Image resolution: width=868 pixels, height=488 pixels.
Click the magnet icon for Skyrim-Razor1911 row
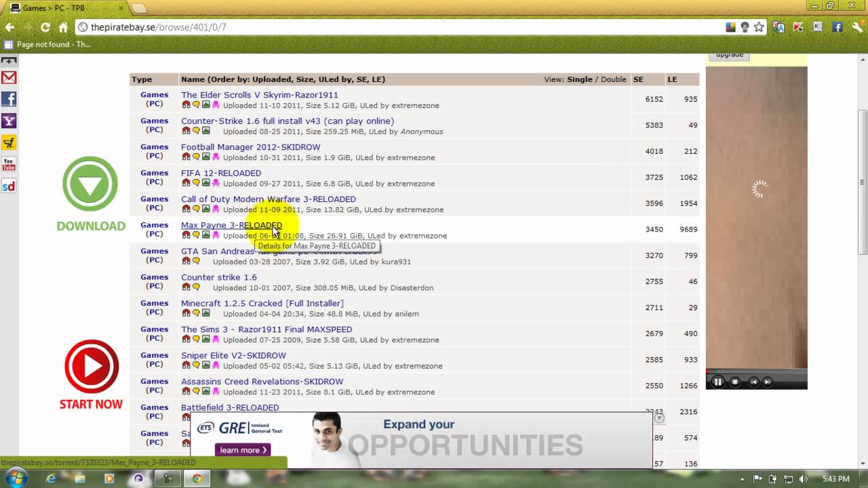point(186,105)
